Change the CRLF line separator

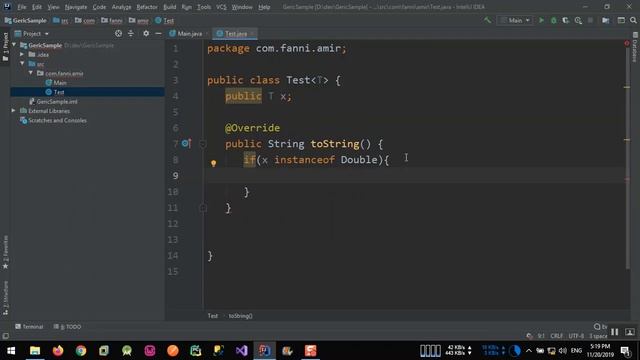pos(556,336)
